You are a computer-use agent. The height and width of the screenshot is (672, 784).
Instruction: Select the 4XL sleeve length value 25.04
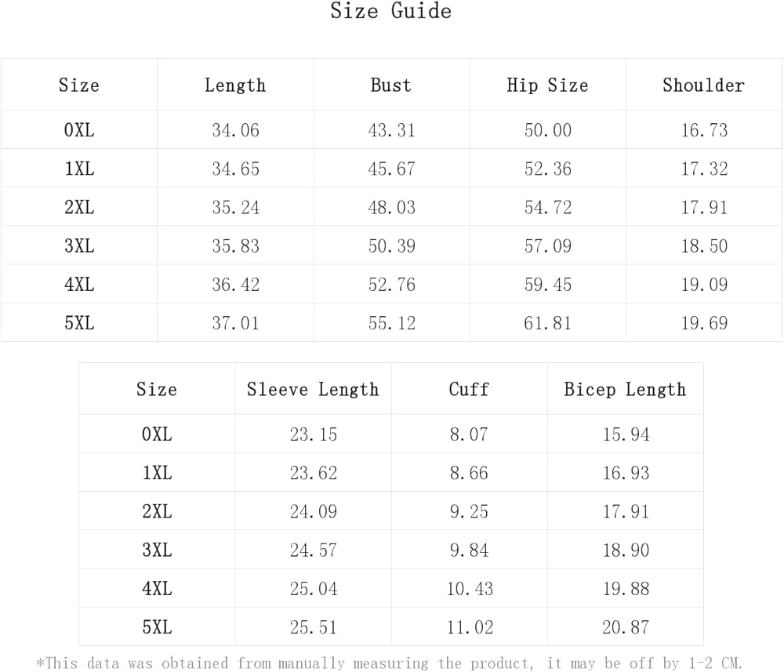[x=313, y=589]
